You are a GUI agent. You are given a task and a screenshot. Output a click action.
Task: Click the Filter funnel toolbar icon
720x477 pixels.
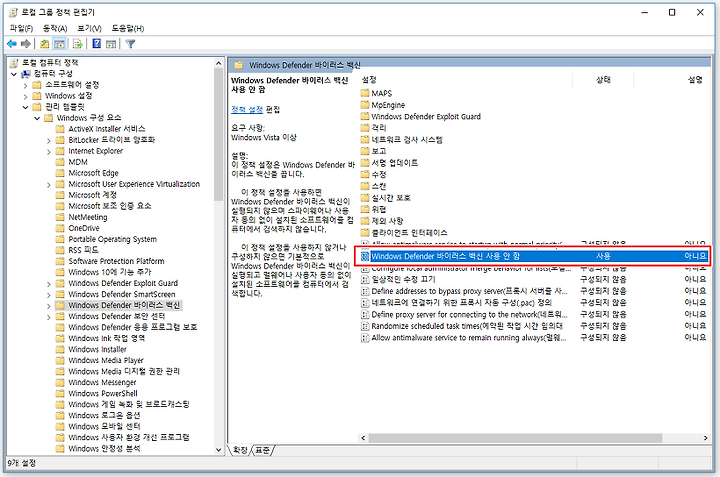130,44
